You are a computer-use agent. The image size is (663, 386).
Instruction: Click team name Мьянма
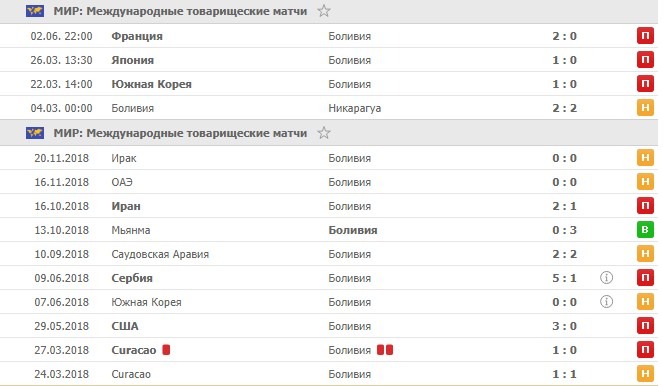(x=131, y=230)
